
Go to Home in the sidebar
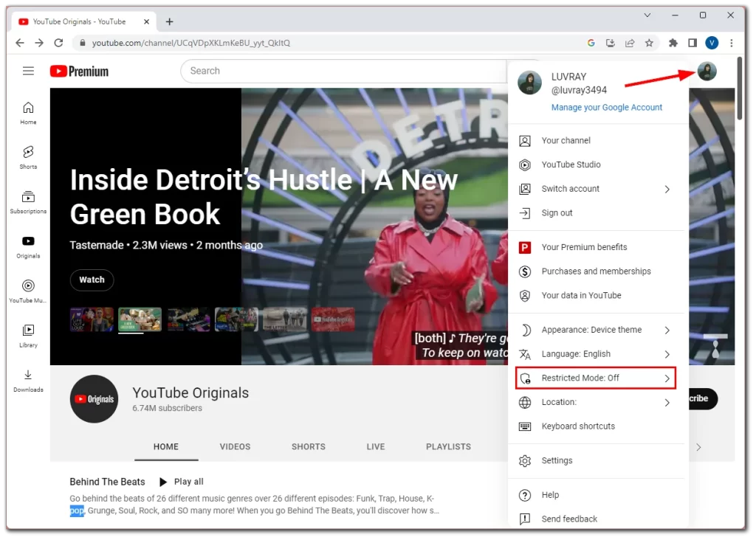tap(29, 113)
